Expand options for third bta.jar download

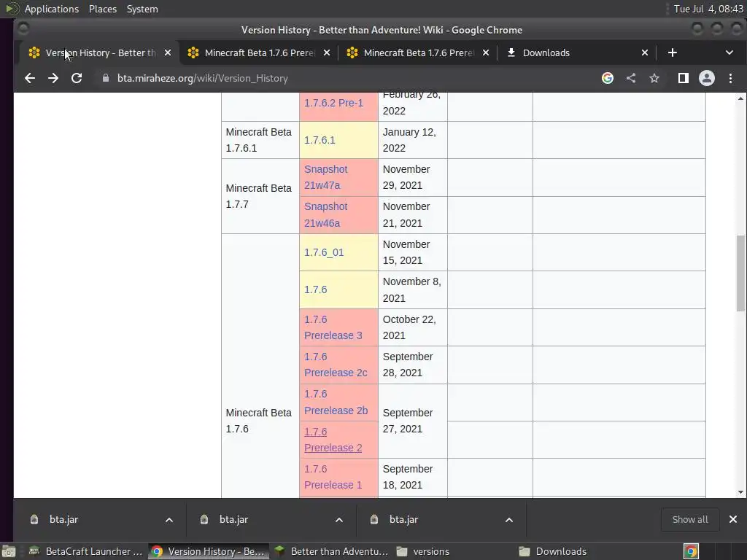point(508,519)
